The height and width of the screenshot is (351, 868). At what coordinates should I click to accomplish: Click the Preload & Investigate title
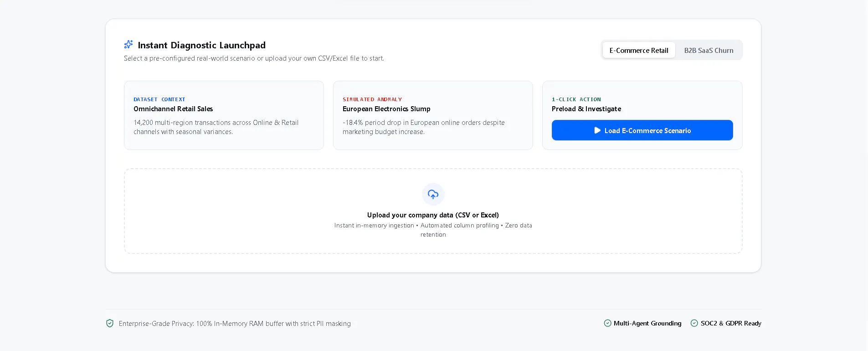[x=586, y=109]
